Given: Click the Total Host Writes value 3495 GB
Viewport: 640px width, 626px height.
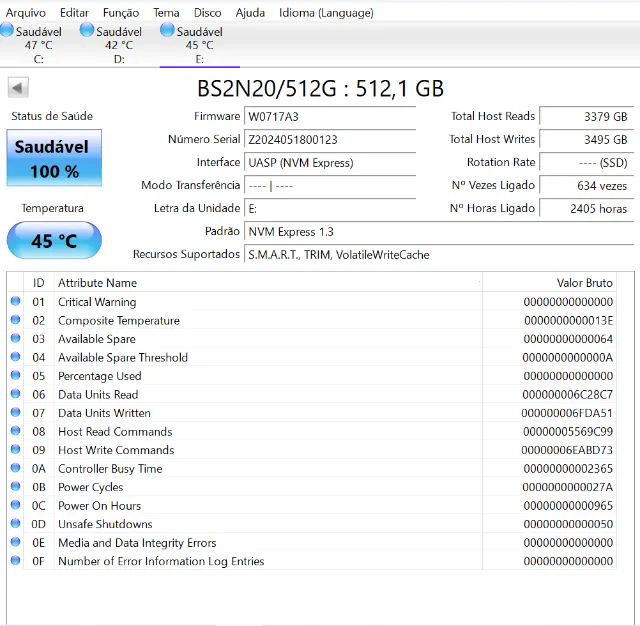Looking at the screenshot, I should click(x=587, y=140).
